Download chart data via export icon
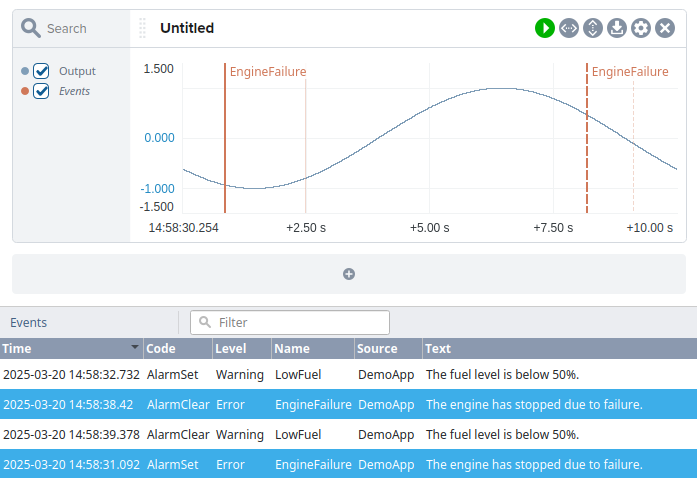The height and width of the screenshot is (478, 697). [617, 28]
